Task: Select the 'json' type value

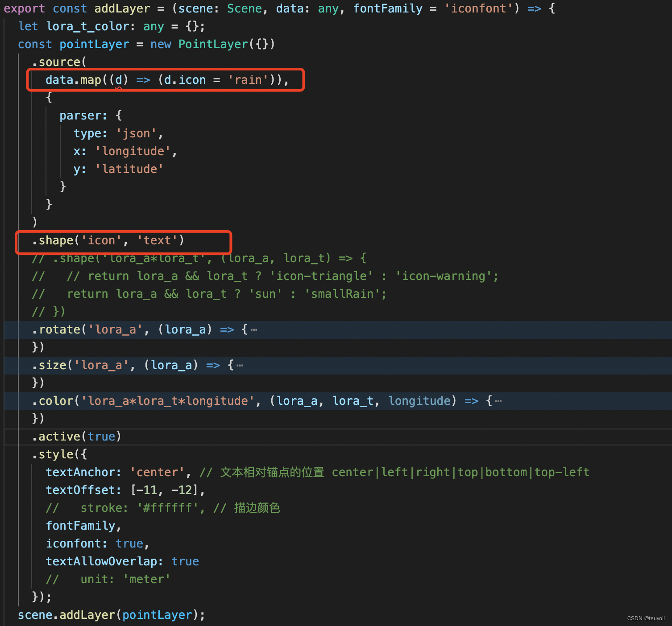Action: click(x=136, y=134)
